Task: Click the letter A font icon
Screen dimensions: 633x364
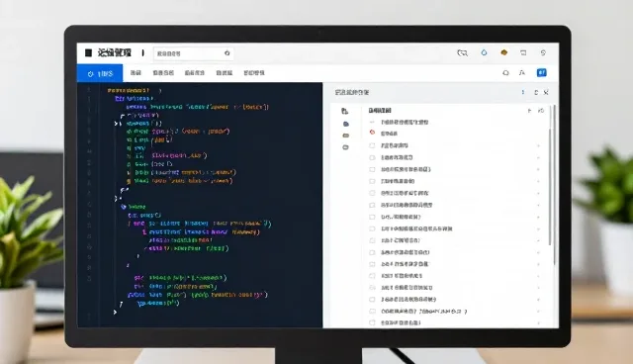Action: (x=522, y=73)
